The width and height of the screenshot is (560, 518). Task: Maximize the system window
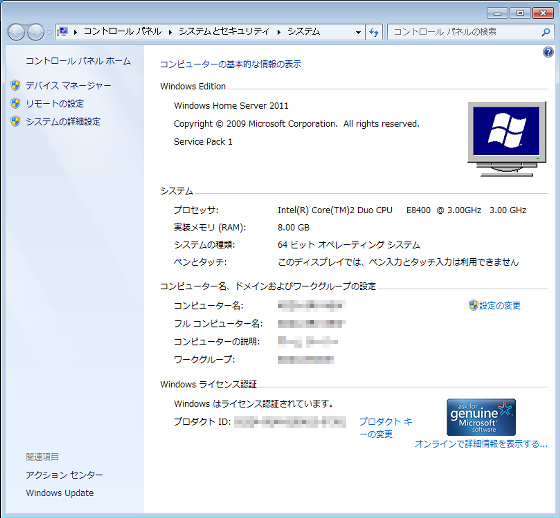click(x=520, y=13)
